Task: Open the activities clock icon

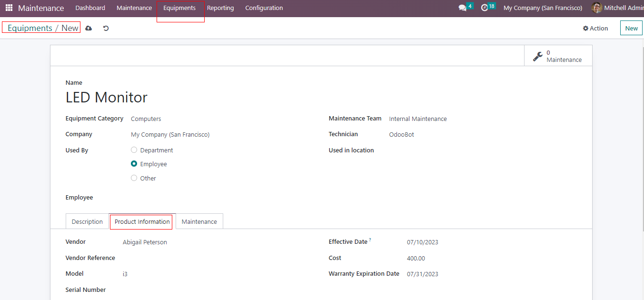Action: pos(485,8)
